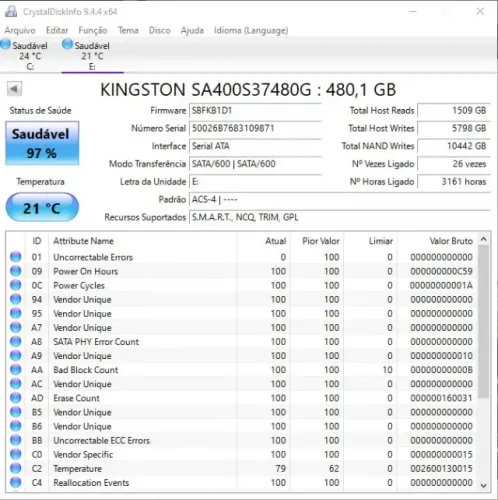Close the CrystalDiskInfo window
The width and height of the screenshot is (498, 500).
tap(480, 11)
